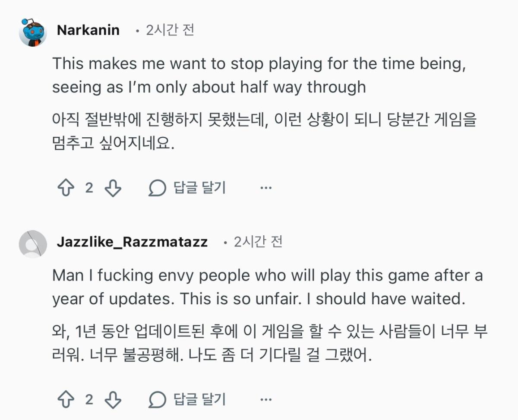Image resolution: width=518 pixels, height=420 pixels.
Task: Click the speech bubble icon under Jazzlike_Razzmatazz's comment
Action: coord(157,400)
